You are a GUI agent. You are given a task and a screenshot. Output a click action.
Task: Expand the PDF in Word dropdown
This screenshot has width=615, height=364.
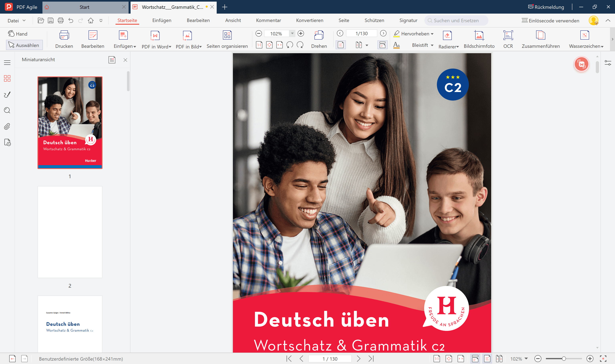170,47
